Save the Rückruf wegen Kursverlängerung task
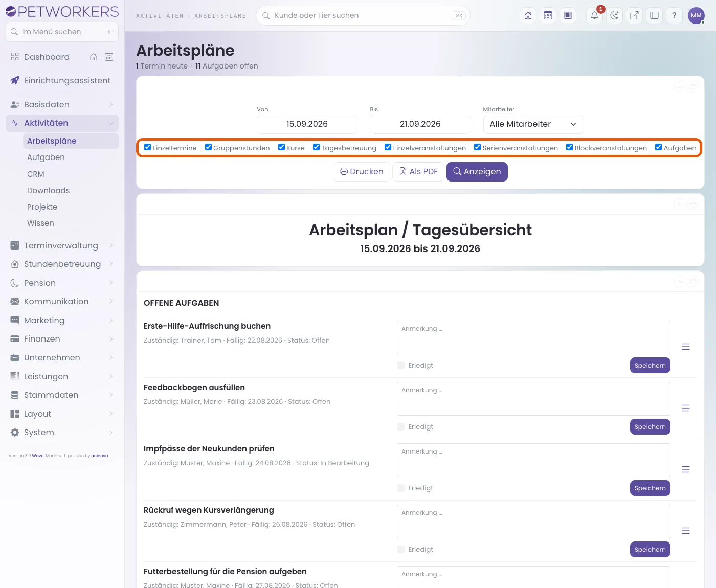 650,550
